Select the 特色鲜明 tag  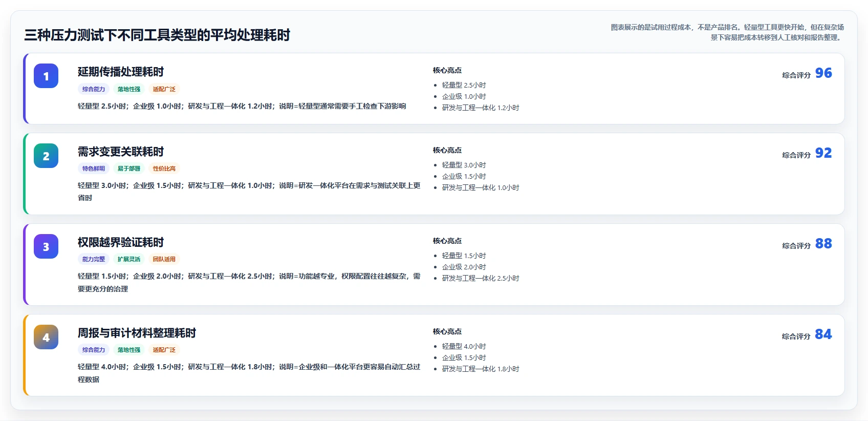94,169
